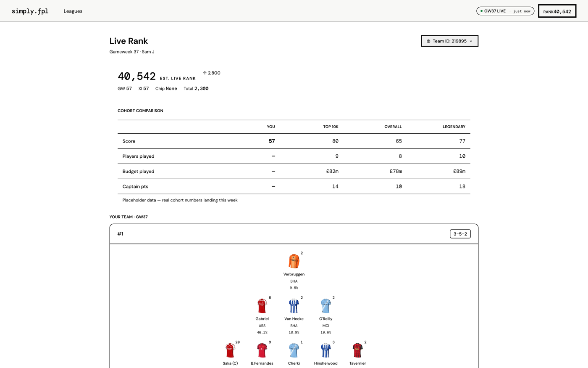Click the 'Budget played' row label
This screenshot has width=588, height=368.
[138, 172]
